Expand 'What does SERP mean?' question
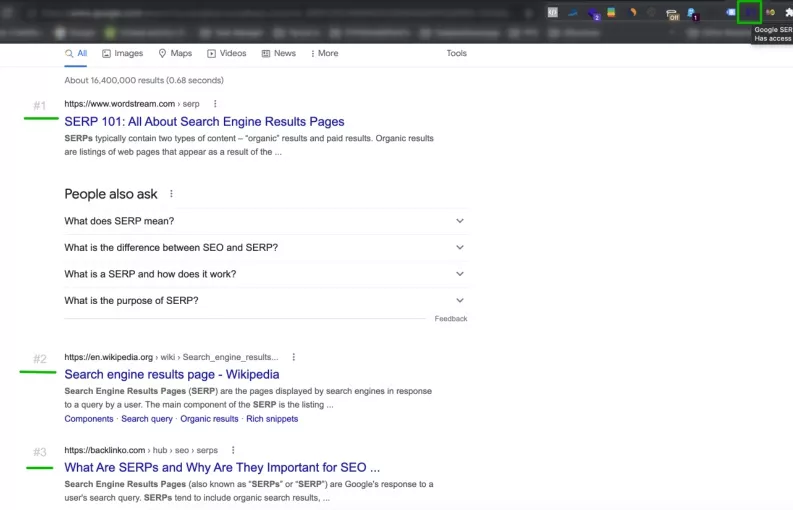The width and height of the screenshot is (793, 510). click(x=265, y=221)
